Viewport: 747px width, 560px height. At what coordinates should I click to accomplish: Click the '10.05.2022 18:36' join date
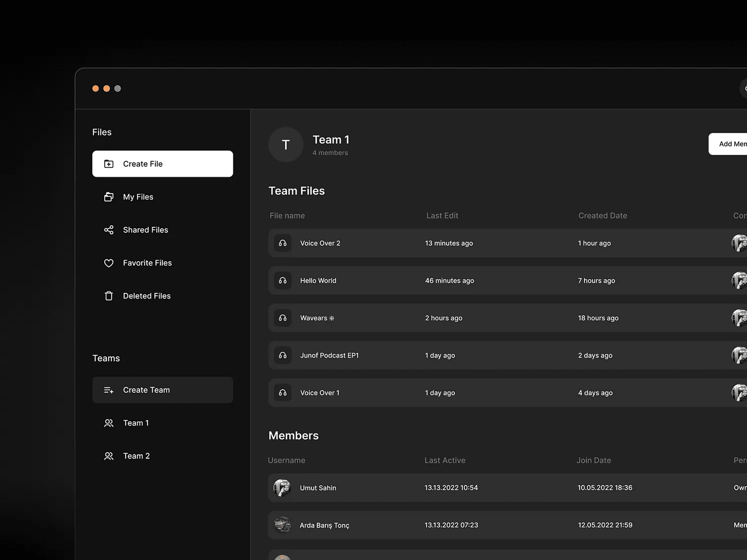[605, 488]
